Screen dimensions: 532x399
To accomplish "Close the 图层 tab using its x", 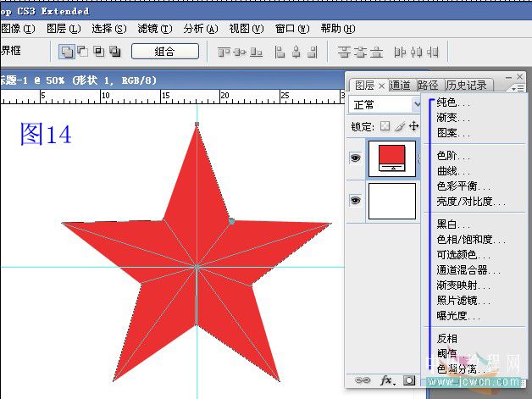I will (x=381, y=86).
